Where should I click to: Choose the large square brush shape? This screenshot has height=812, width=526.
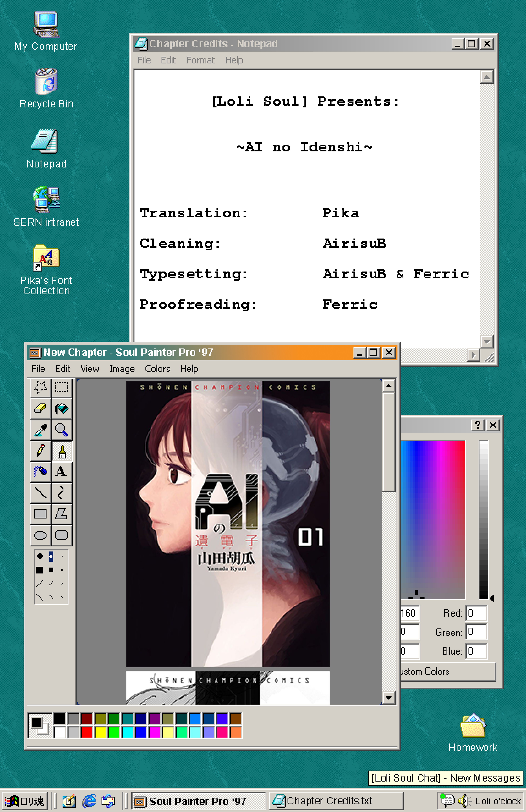40,570
